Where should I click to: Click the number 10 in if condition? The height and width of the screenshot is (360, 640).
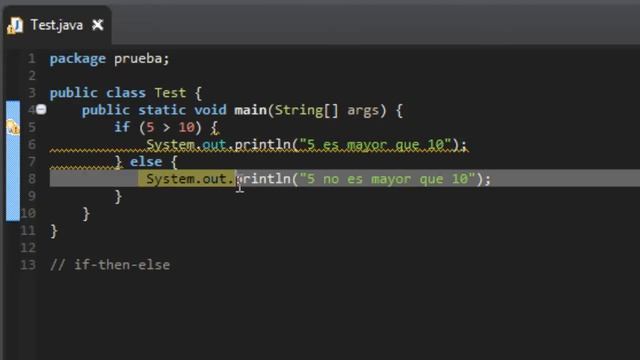click(x=187, y=127)
